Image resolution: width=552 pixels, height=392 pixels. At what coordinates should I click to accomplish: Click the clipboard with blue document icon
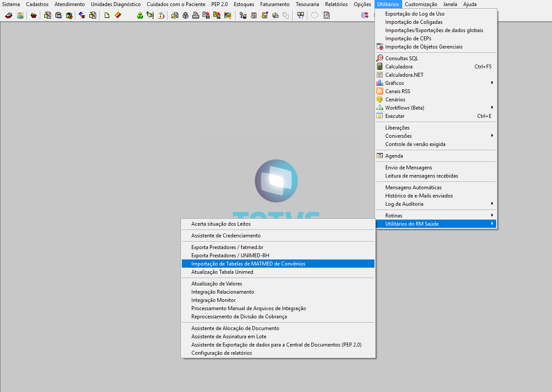[x=58, y=16]
